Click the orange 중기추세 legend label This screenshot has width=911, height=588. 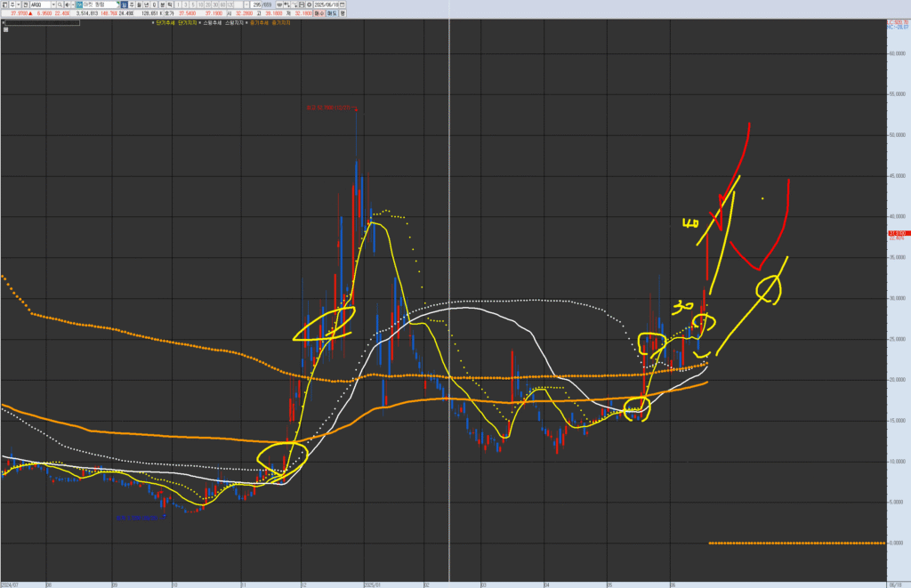click(259, 22)
